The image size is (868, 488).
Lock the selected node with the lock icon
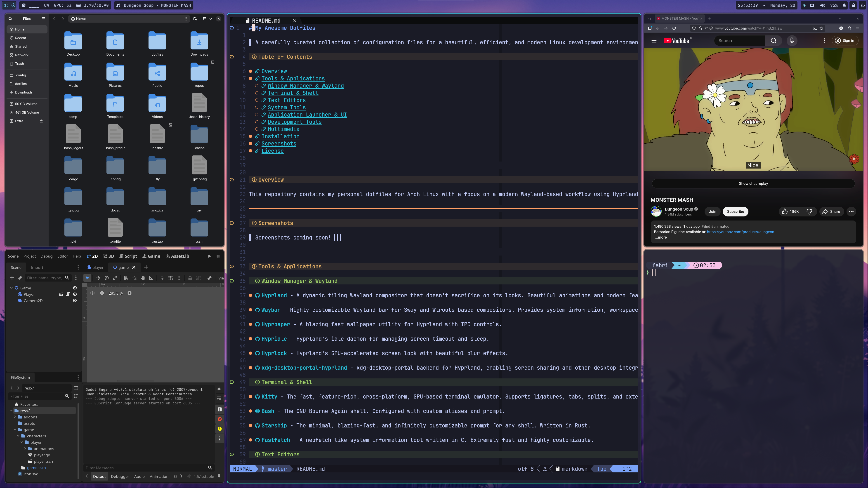tap(190, 278)
